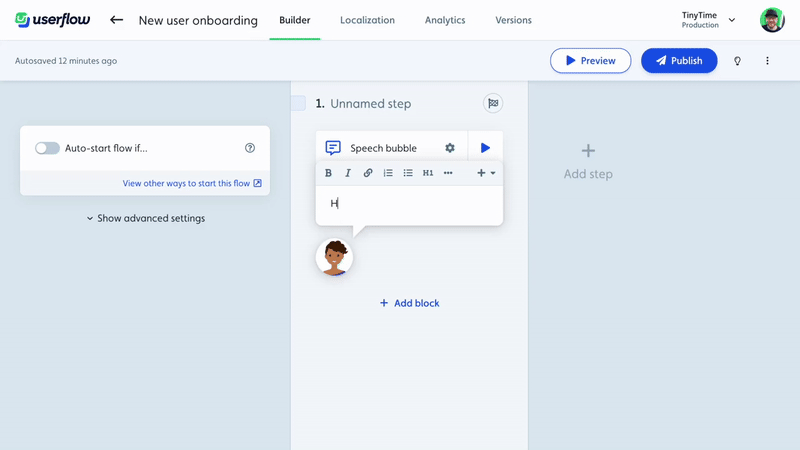This screenshot has width=800, height=450.
Task: Toggle bold formatting
Action: coord(328,173)
